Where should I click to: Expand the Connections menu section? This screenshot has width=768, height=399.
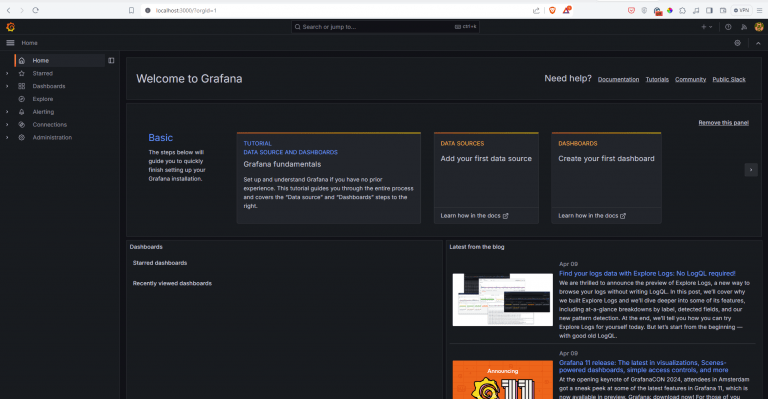pyautogui.click(x=7, y=124)
